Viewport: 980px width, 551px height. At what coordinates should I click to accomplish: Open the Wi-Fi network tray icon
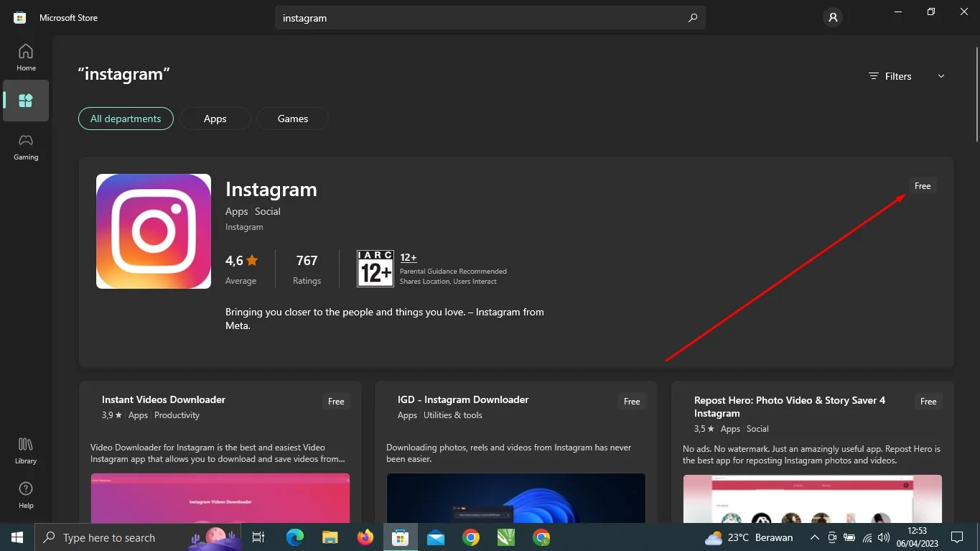coord(867,537)
